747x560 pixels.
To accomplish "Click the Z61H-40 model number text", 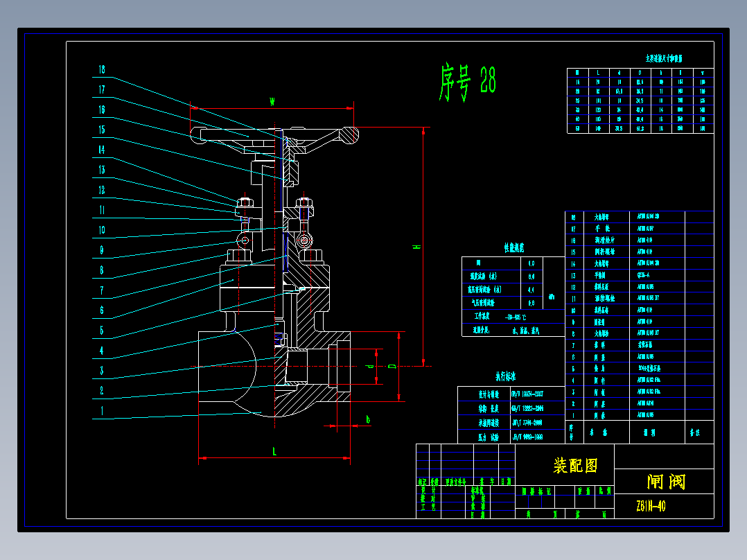I will (651, 506).
